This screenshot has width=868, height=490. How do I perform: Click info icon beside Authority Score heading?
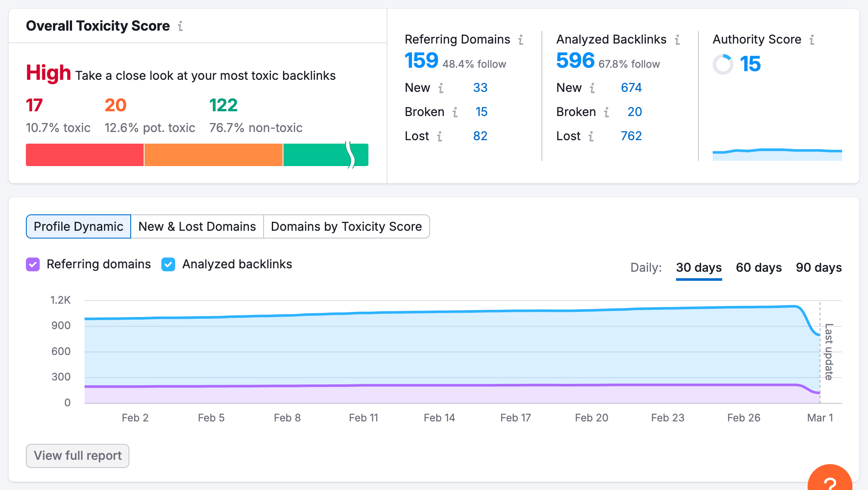pos(812,40)
